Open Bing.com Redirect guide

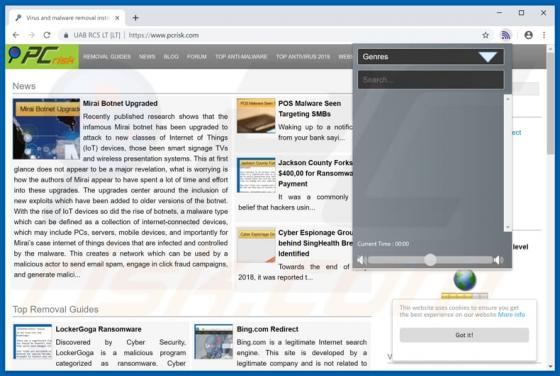point(268,329)
